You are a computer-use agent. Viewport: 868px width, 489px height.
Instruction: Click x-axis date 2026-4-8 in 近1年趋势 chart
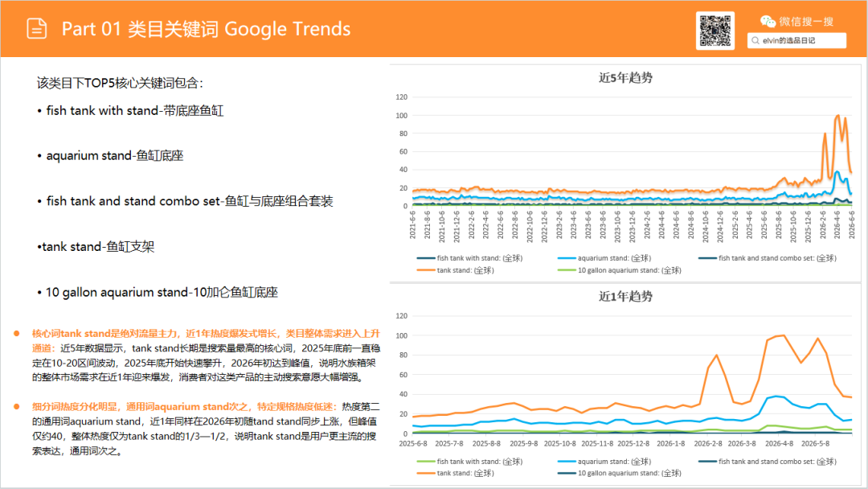point(780,444)
